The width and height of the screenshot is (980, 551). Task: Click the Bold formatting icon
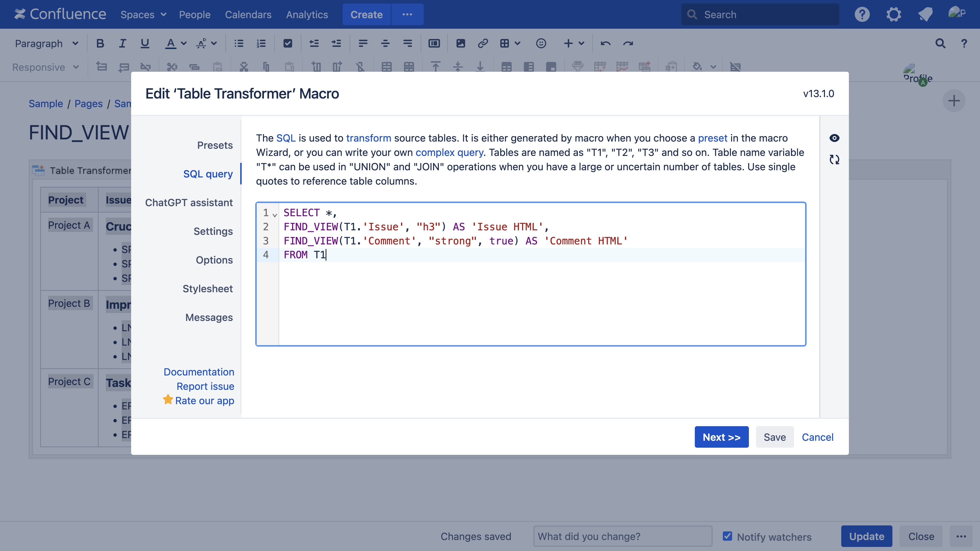[x=100, y=43]
